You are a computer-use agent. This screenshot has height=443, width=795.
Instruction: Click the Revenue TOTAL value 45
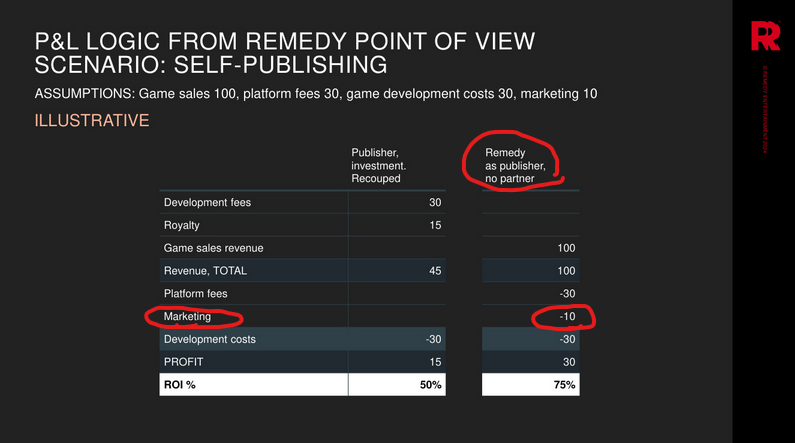coord(435,271)
